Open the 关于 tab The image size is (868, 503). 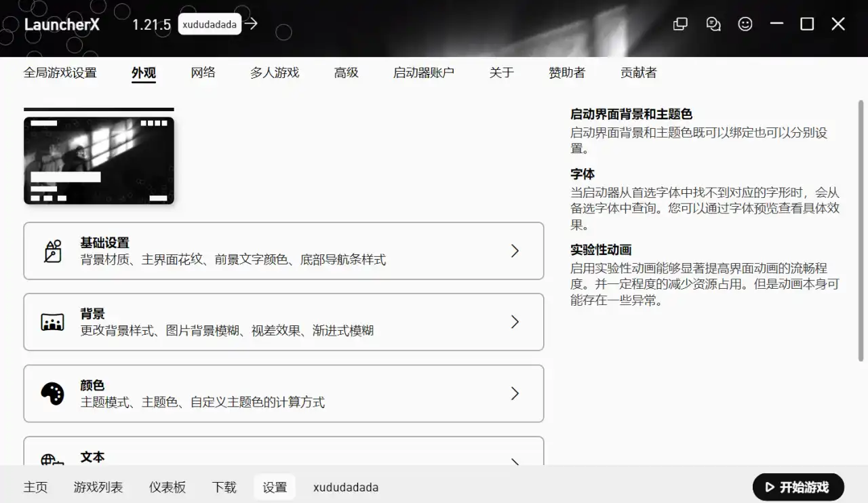point(502,73)
